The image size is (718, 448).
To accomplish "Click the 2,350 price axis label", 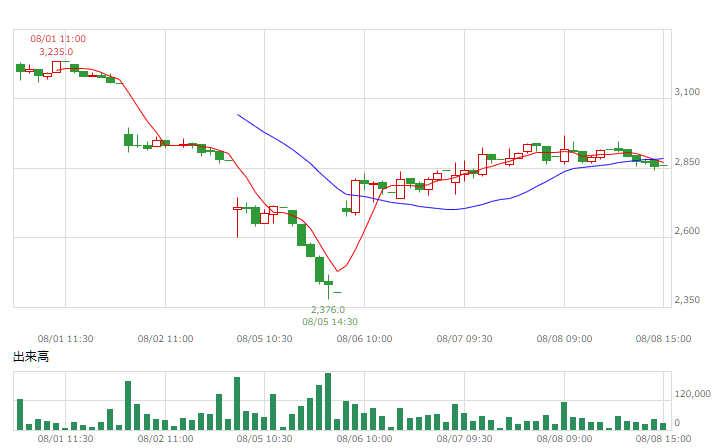I will click(x=687, y=300).
